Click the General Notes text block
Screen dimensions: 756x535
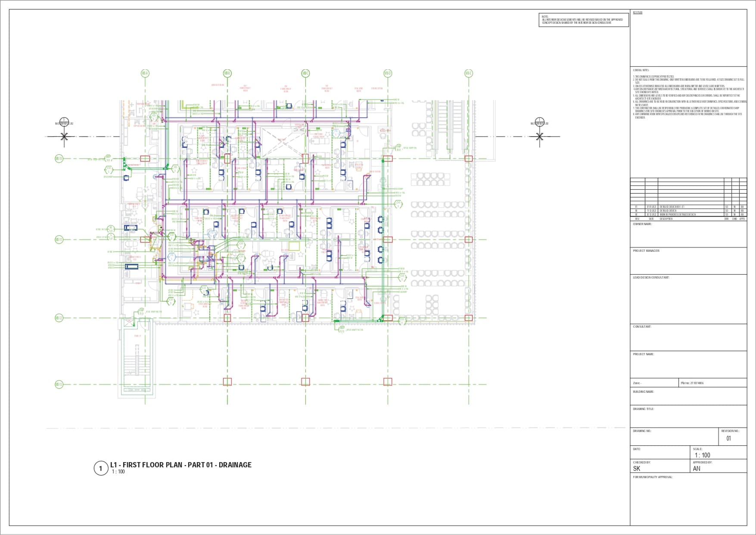[688, 96]
